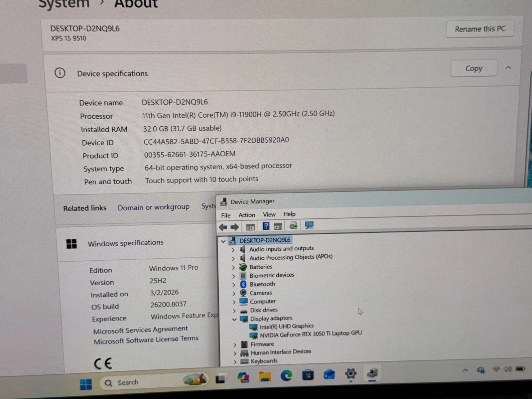This screenshot has width=532, height=399.
Task: Select the Keyboards tree item
Action: pyautogui.click(x=264, y=361)
